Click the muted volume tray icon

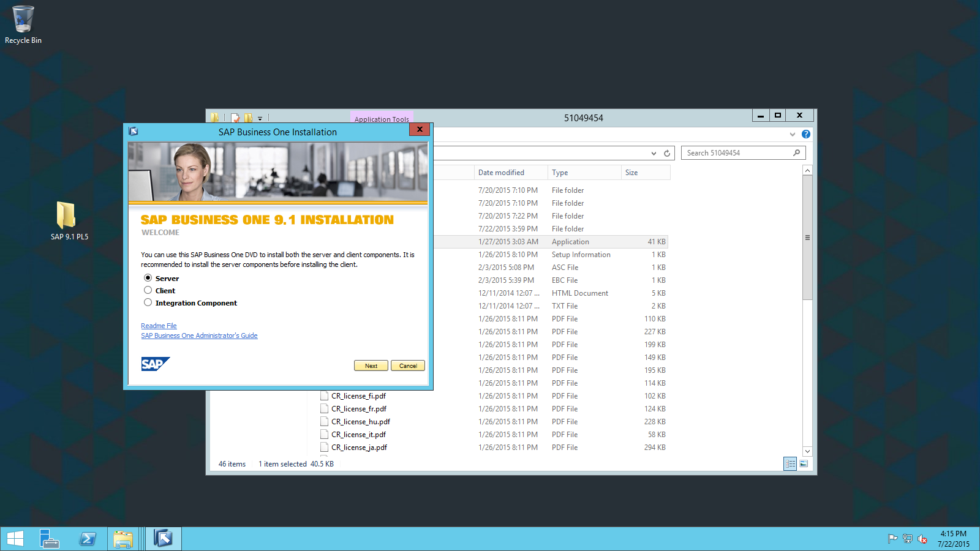pyautogui.click(x=922, y=539)
